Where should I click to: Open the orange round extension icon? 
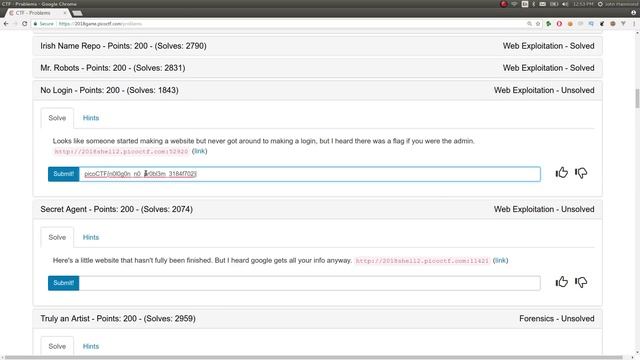point(570,24)
